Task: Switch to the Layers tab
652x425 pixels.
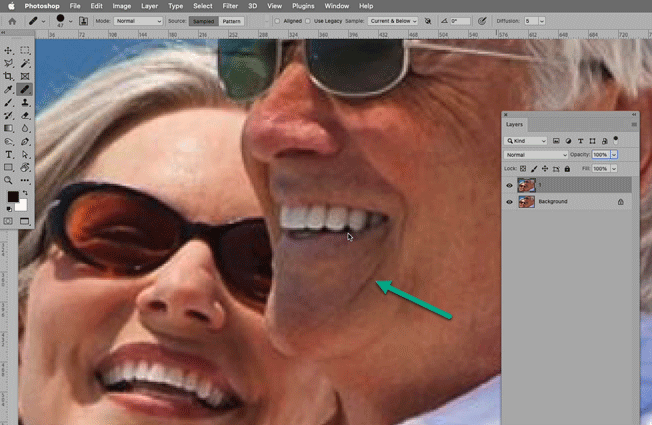Action: coord(514,124)
